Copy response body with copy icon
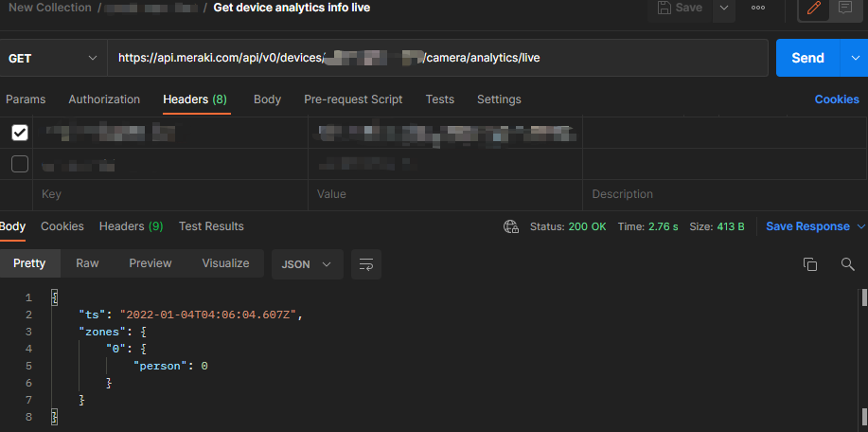The height and width of the screenshot is (432, 868). 809,264
